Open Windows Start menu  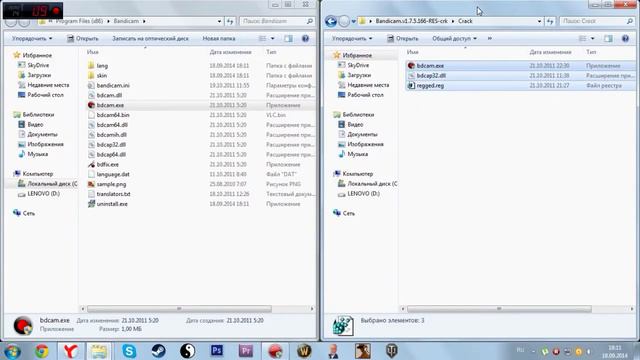tap(13, 351)
